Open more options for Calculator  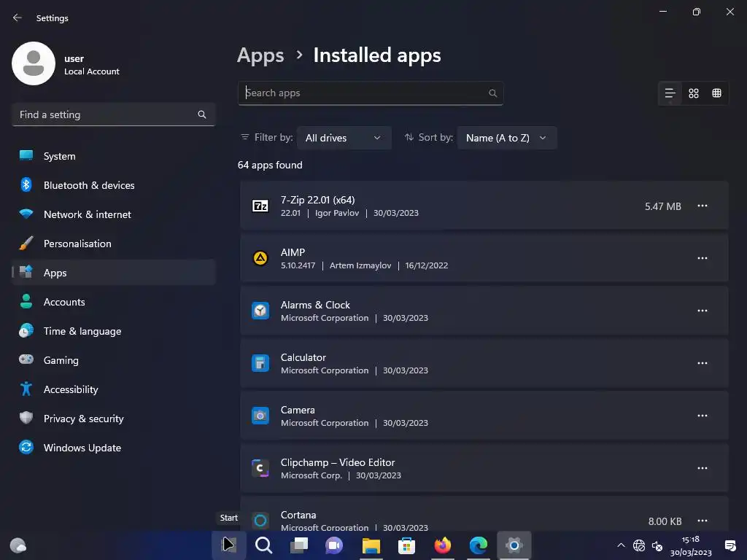point(703,363)
